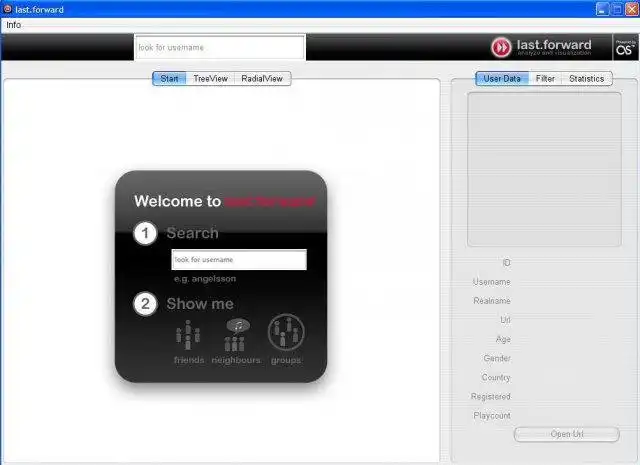Viewport: 640px width, 465px height.
Task: Open the Info menu
Action: 13,25
